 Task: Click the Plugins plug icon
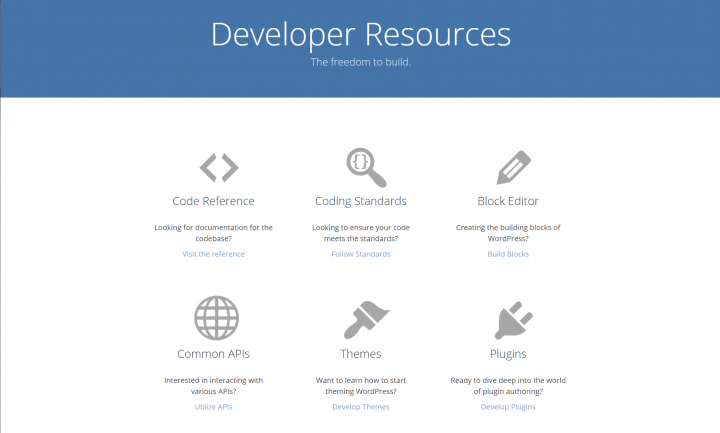tap(508, 319)
